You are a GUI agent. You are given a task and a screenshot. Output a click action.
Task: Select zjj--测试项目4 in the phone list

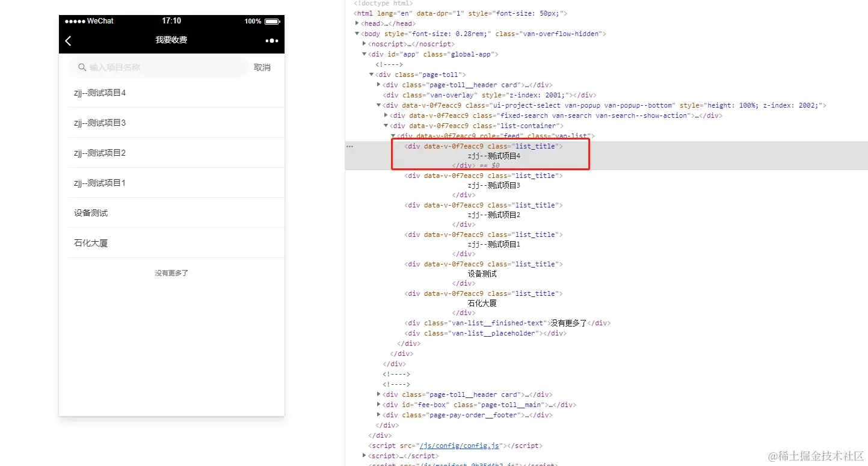coord(176,93)
